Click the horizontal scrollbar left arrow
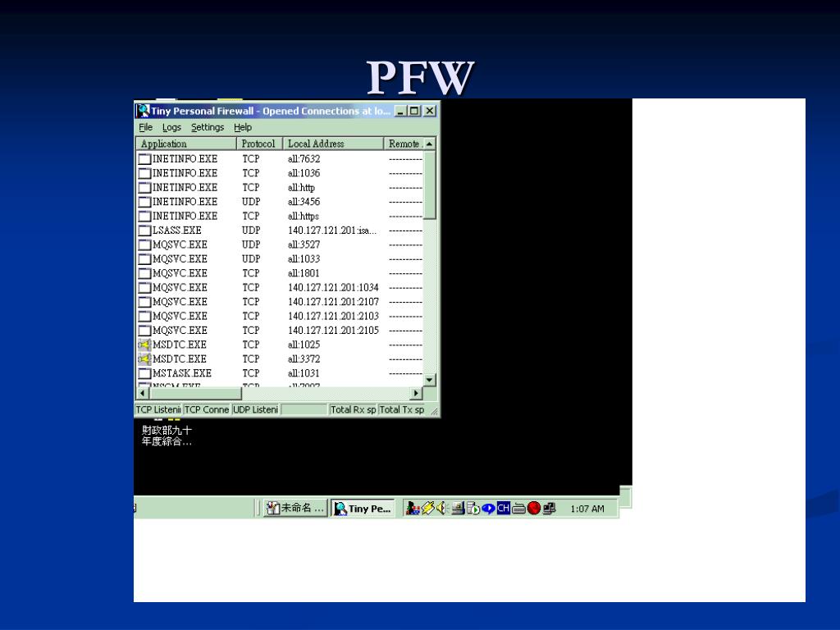The width and height of the screenshot is (840, 630). click(x=143, y=393)
